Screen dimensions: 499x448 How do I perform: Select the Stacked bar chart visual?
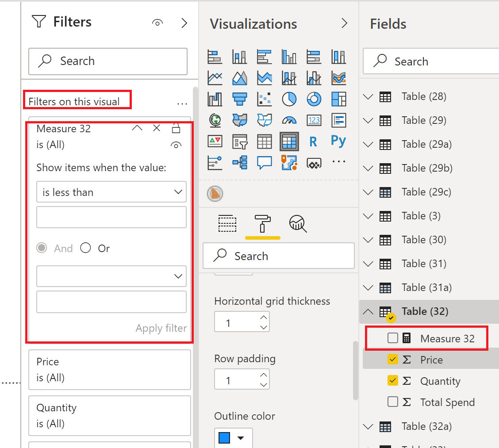pyautogui.click(x=215, y=57)
